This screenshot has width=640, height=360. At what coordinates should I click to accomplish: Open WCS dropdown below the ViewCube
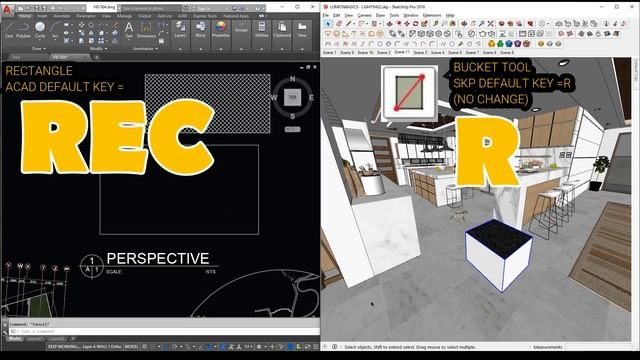coord(293,129)
